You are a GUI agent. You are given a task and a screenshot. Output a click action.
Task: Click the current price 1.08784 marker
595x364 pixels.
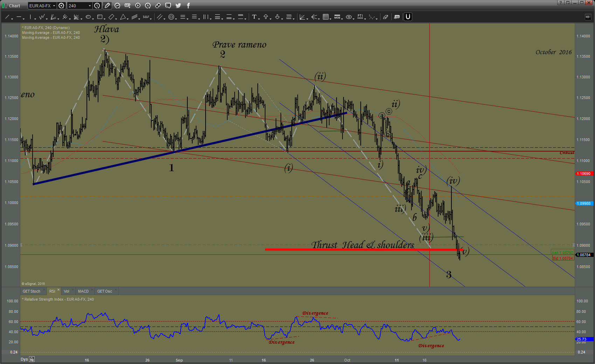point(584,255)
